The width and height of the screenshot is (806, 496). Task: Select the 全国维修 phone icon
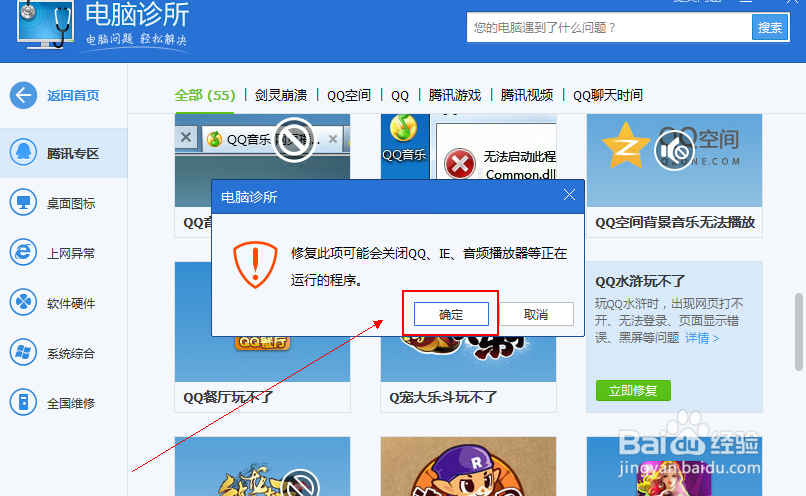click(23, 402)
